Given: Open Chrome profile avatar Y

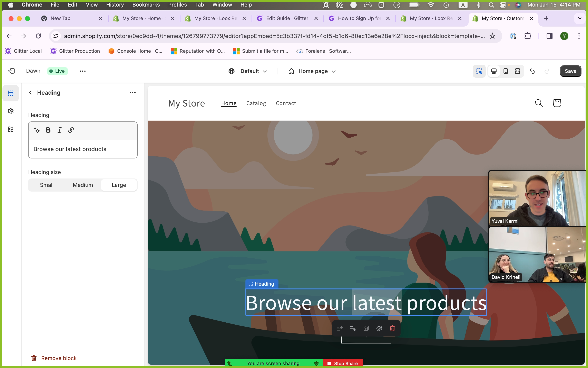Looking at the screenshot, I should pos(564,36).
